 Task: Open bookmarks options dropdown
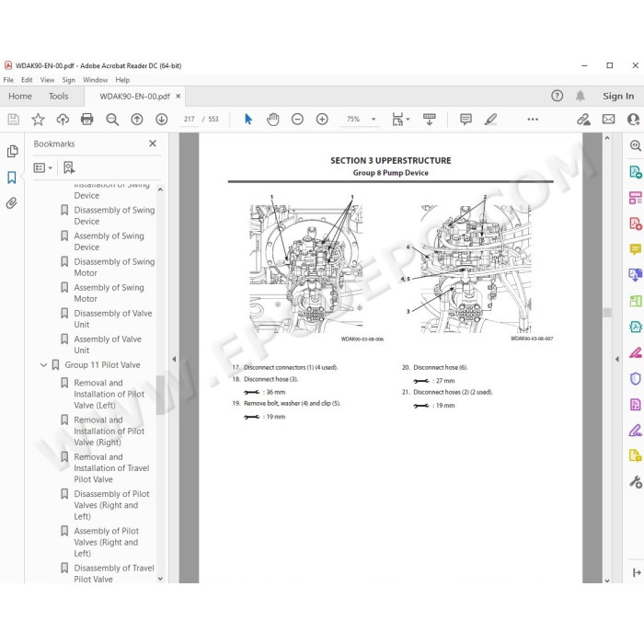(x=42, y=167)
